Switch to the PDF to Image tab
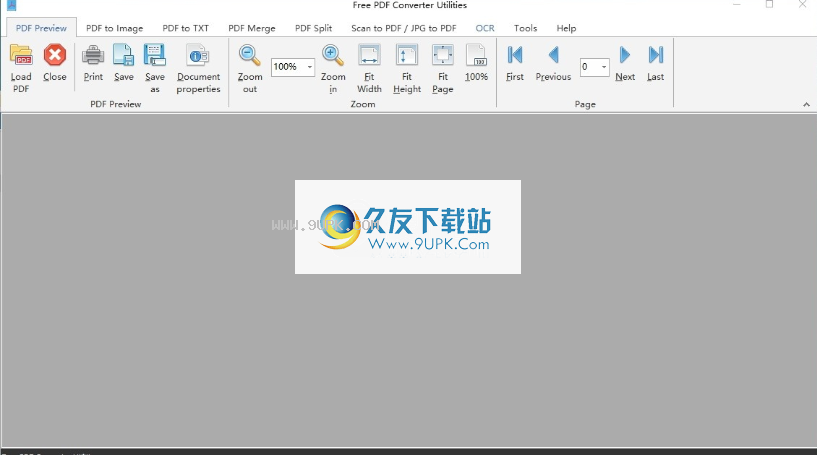 [115, 28]
